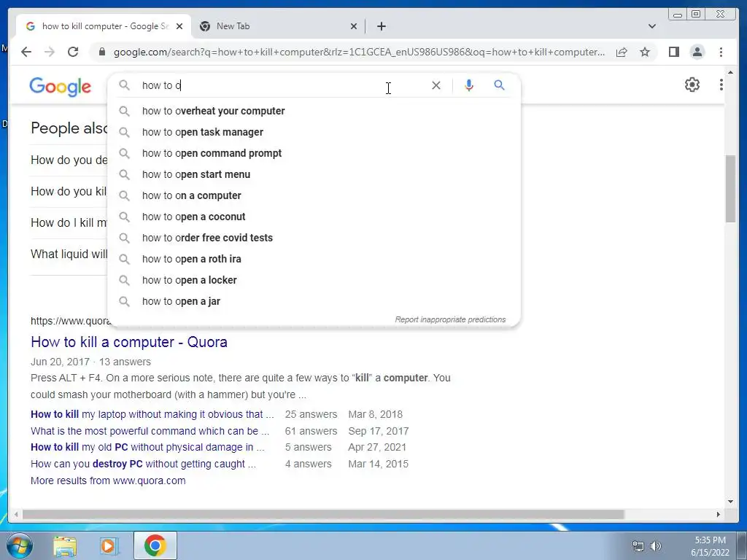Start voice search with the microphone
Viewport: 747px width, 560px height.
tap(469, 85)
